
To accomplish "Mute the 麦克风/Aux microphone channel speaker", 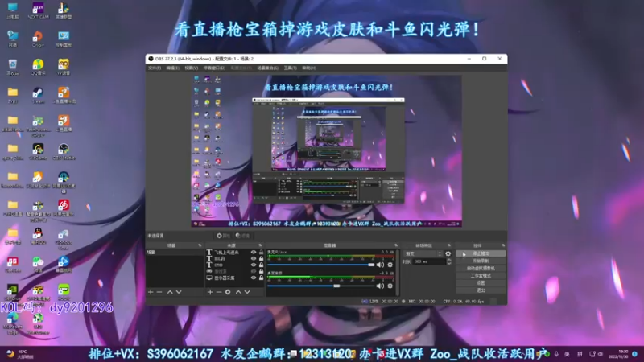I will 380,265.
